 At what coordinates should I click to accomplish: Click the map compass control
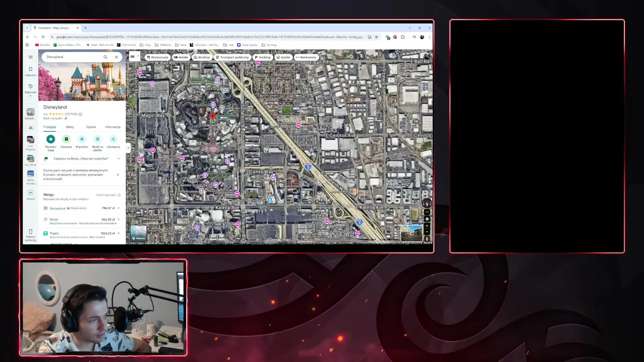427,203
